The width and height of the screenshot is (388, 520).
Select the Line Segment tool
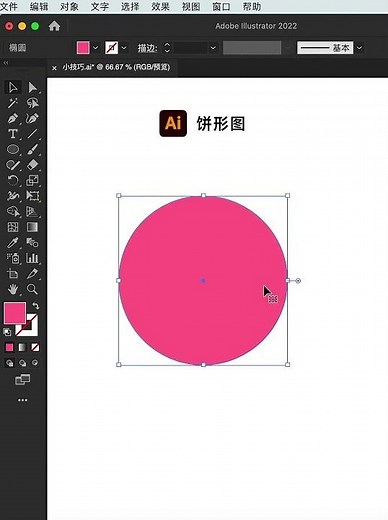point(32,134)
